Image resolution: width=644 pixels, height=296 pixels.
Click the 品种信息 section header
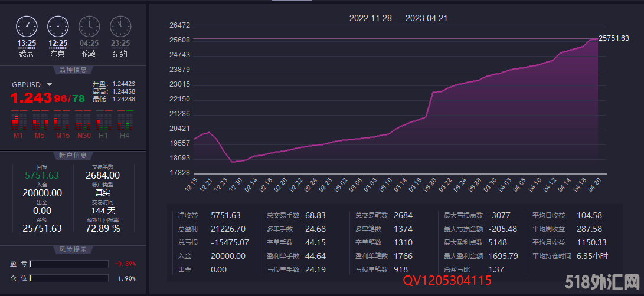click(x=73, y=70)
